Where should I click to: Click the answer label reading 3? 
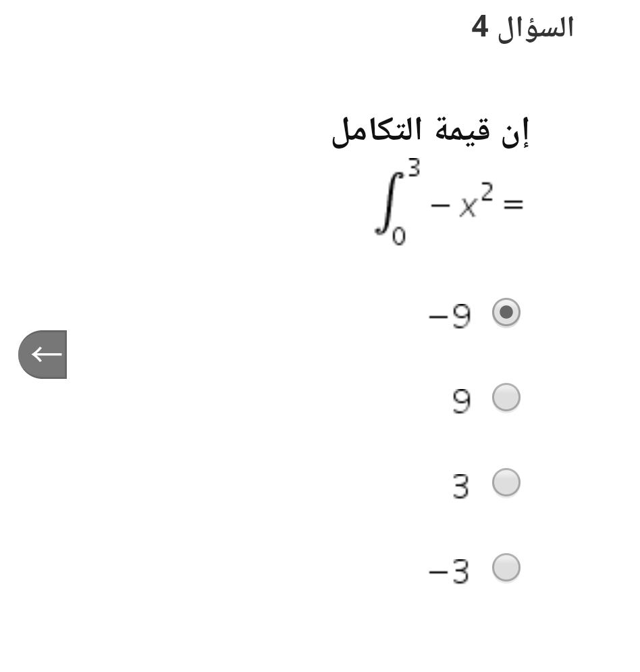(461, 486)
